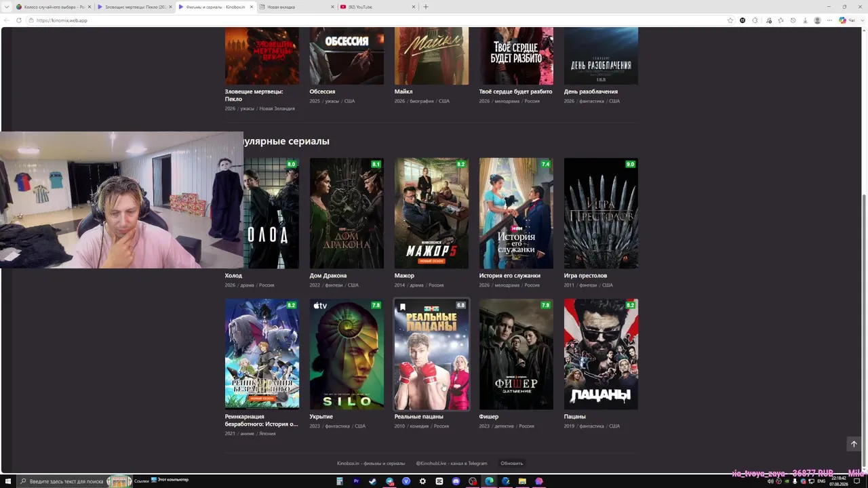Open the Пацаны series poster
Screen dimensions: 868x488
(x=601, y=354)
